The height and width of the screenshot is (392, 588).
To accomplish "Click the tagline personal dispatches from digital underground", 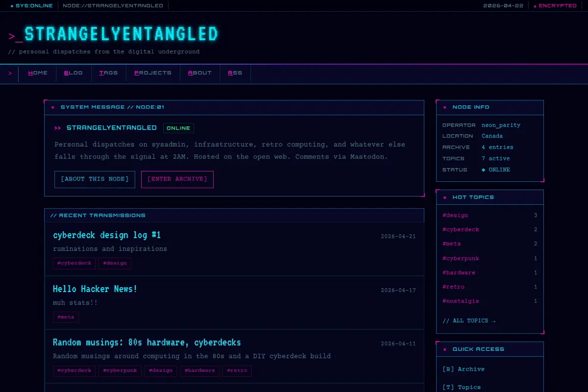I will (104, 52).
